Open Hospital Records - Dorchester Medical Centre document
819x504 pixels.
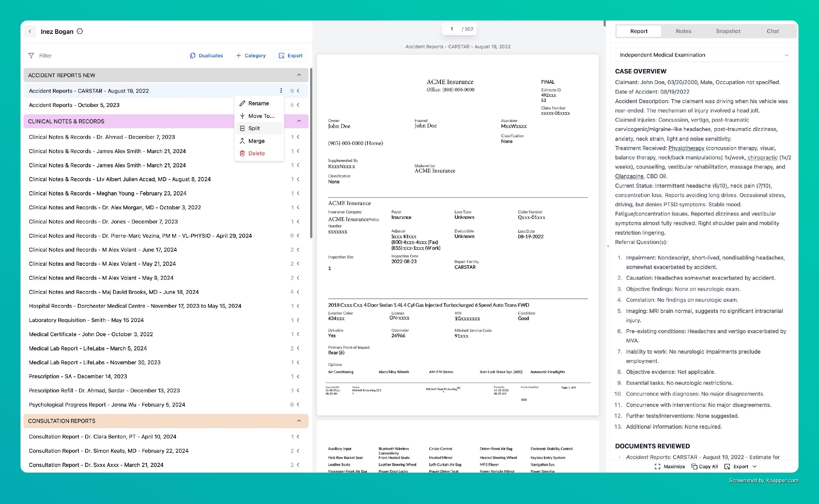tap(135, 306)
